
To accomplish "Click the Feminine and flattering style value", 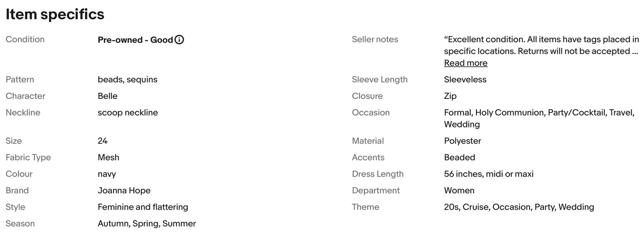I will click(143, 207).
